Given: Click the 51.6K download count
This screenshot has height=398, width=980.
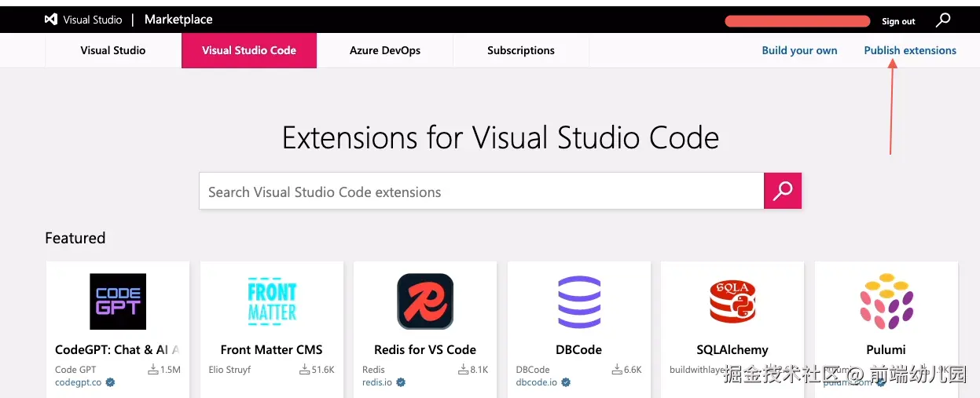Looking at the screenshot, I should click(x=323, y=370).
